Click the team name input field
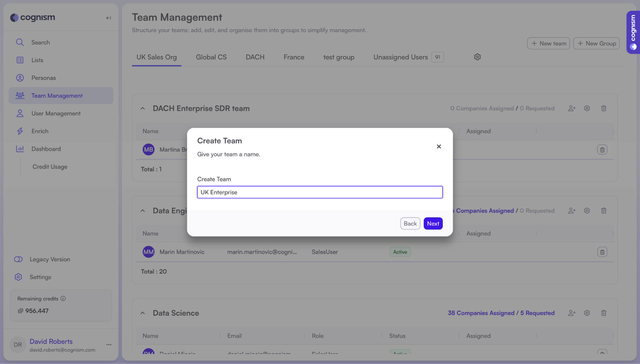 [320, 192]
